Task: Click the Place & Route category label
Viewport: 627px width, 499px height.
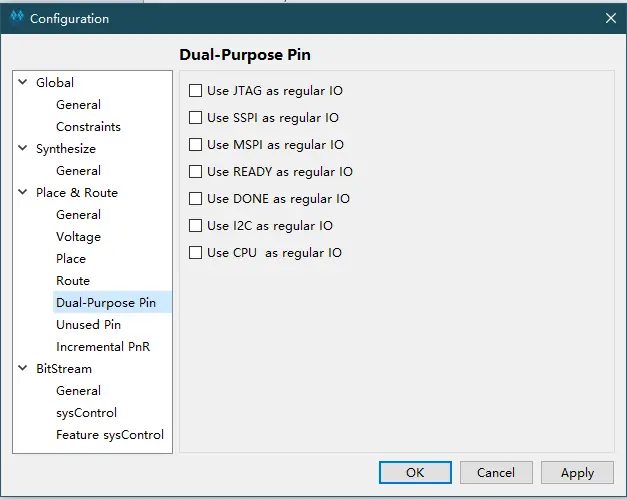Action: (77, 193)
